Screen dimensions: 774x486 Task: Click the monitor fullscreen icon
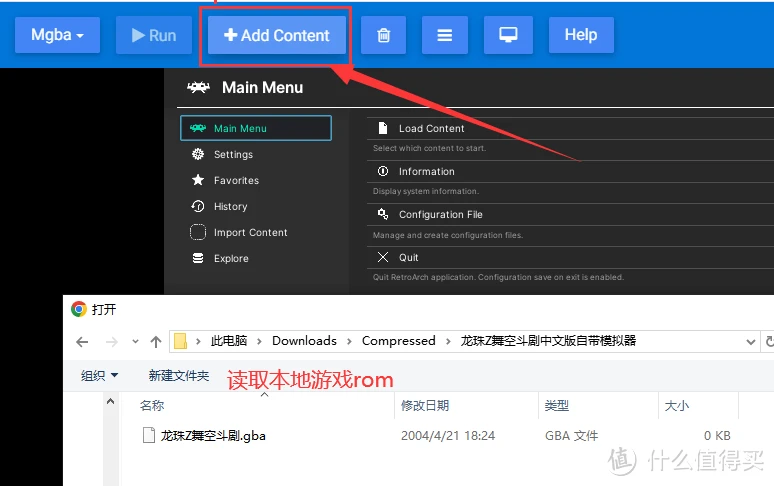508,35
